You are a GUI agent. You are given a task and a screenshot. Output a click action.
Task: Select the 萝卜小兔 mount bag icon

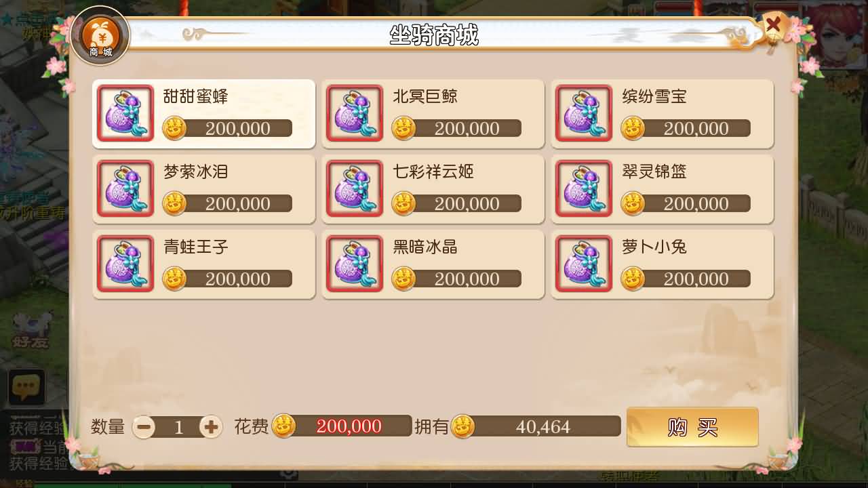584,264
